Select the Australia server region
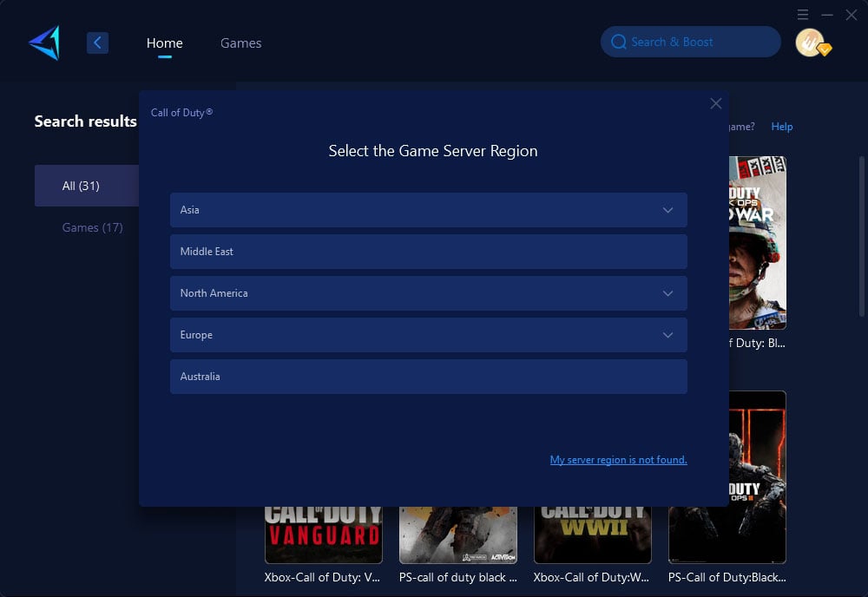868x597 pixels. tap(429, 377)
